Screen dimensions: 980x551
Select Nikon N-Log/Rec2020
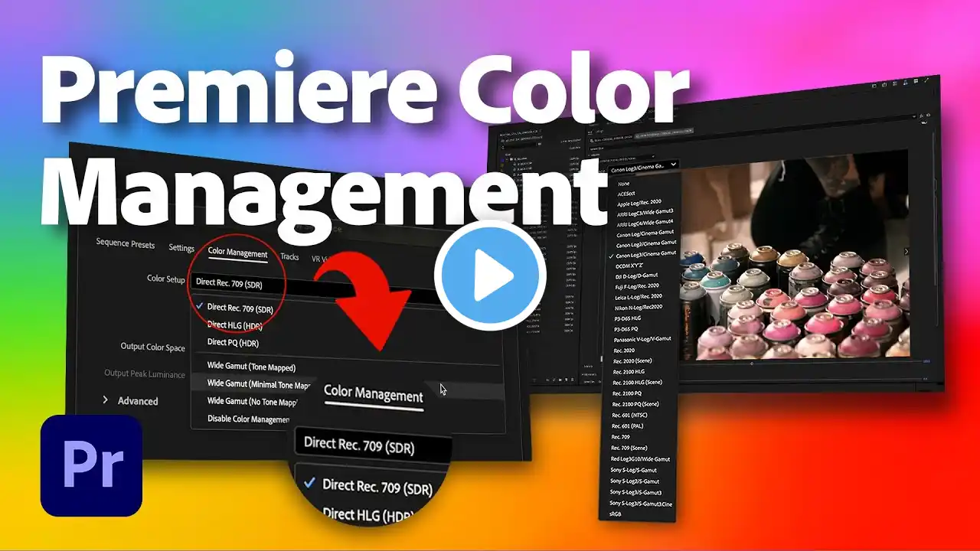(639, 307)
